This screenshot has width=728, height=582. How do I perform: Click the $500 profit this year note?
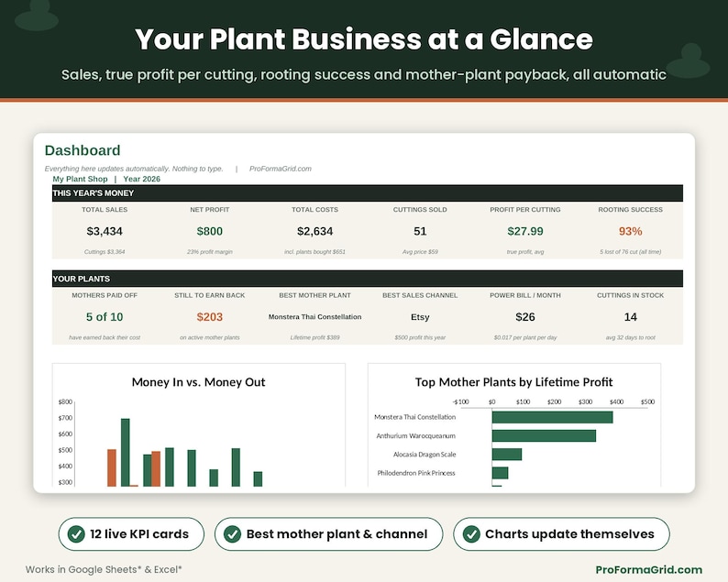click(x=420, y=337)
